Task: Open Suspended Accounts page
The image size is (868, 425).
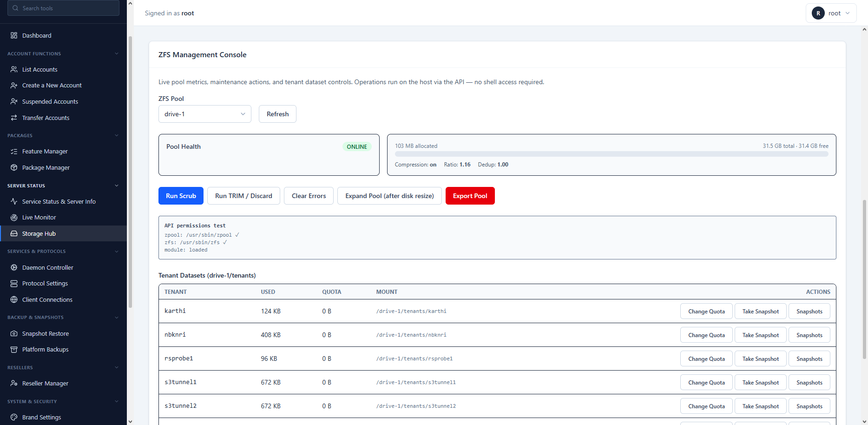Action: point(63,101)
